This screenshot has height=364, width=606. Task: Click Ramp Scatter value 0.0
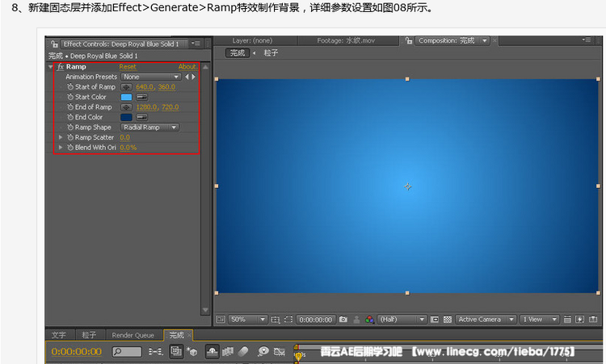[x=124, y=137]
